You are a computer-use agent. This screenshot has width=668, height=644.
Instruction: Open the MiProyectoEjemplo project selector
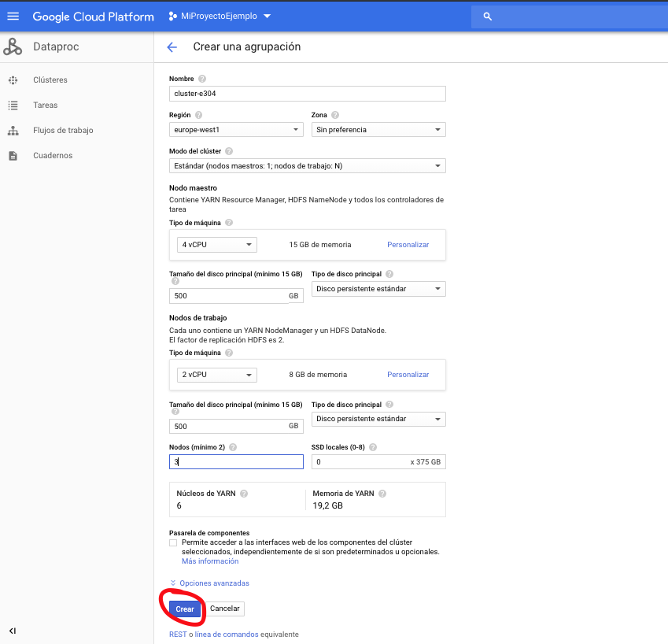click(220, 17)
